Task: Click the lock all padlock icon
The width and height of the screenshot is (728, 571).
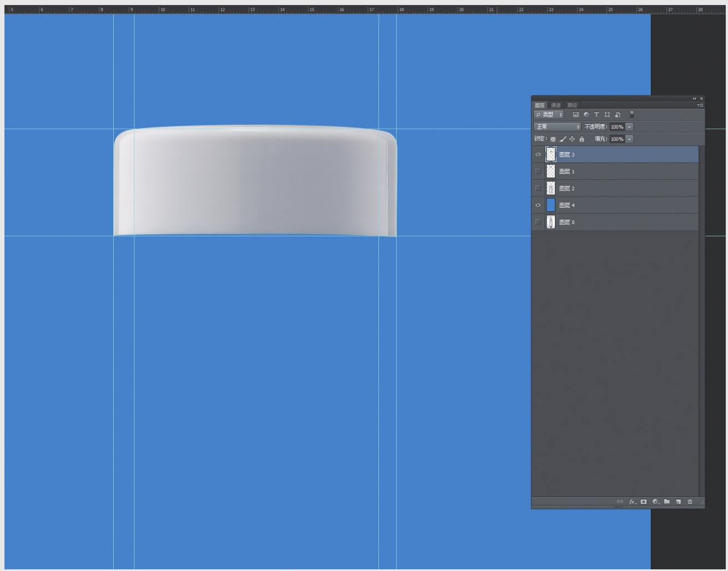Action: pyautogui.click(x=582, y=139)
